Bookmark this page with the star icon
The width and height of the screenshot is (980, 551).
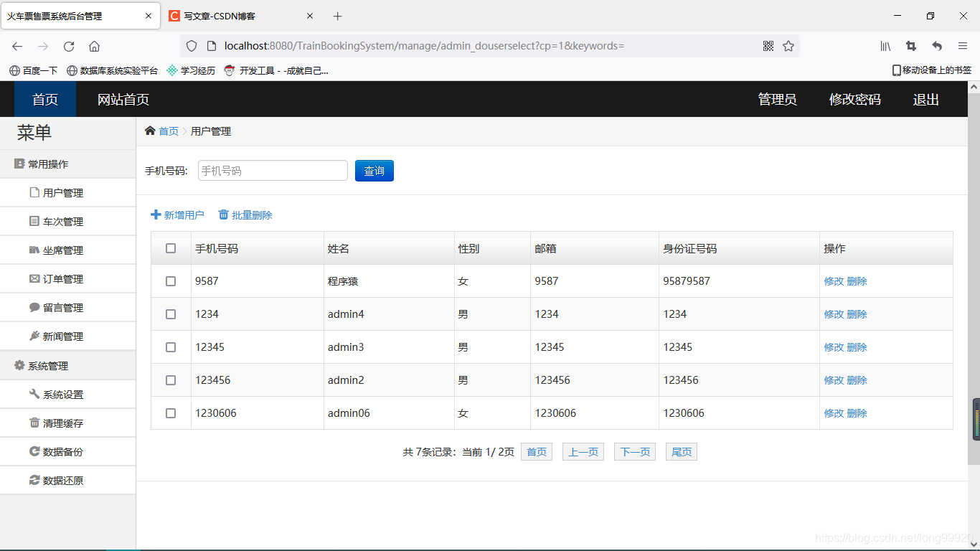click(788, 46)
